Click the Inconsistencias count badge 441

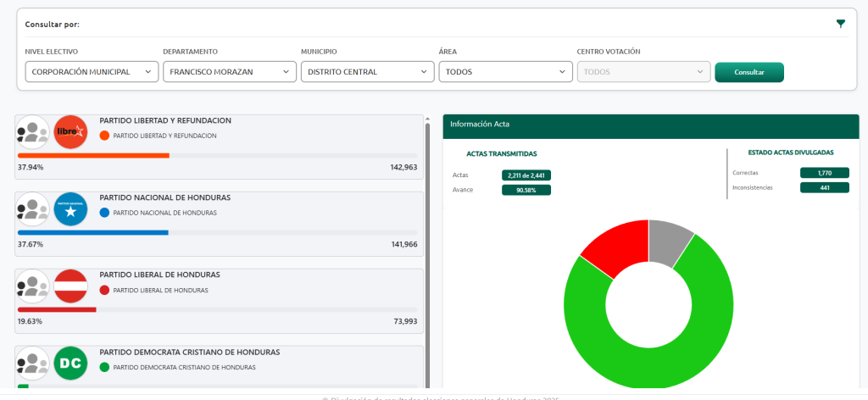(x=824, y=187)
